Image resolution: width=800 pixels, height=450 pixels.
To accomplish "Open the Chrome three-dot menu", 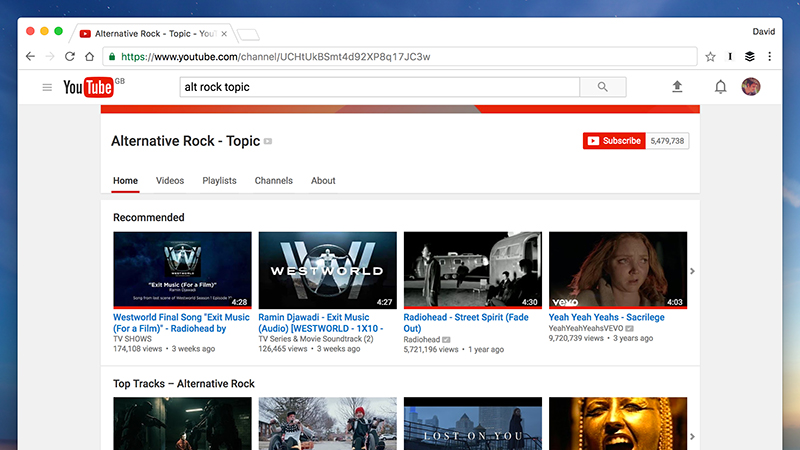I will pos(769,57).
